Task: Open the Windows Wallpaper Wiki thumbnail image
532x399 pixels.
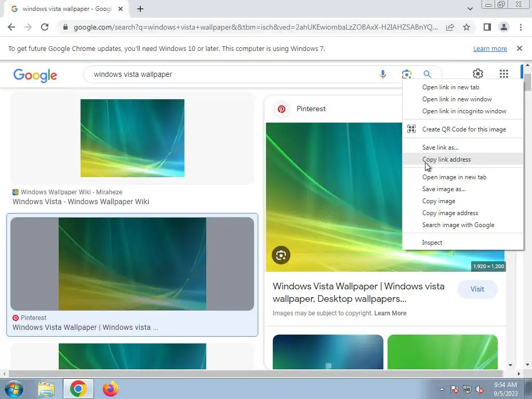Action: pyautogui.click(x=132, y=138)
